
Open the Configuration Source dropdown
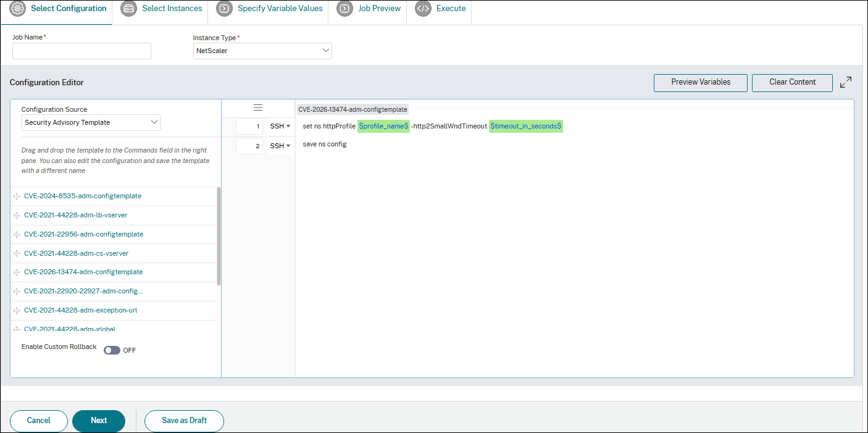[x=91, y=122]
